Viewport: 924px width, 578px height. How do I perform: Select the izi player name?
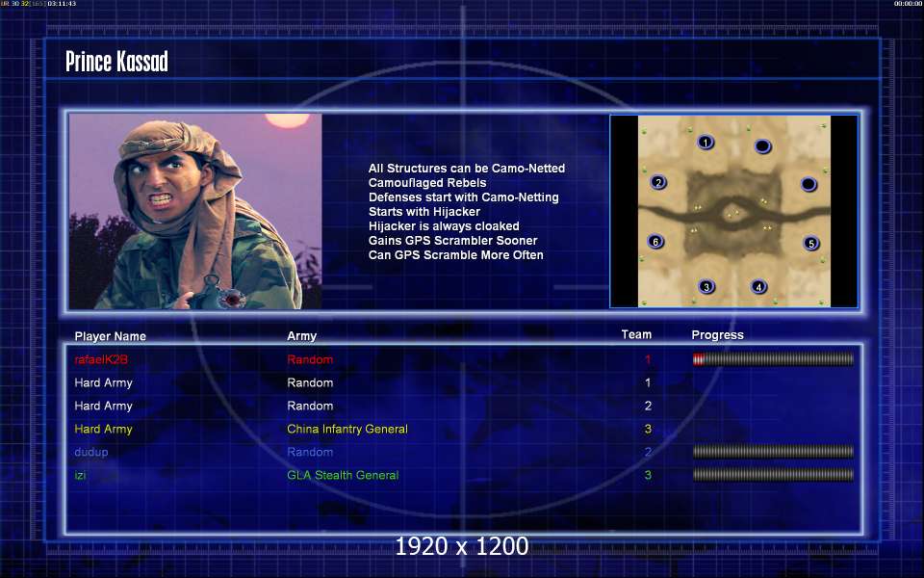80,475
